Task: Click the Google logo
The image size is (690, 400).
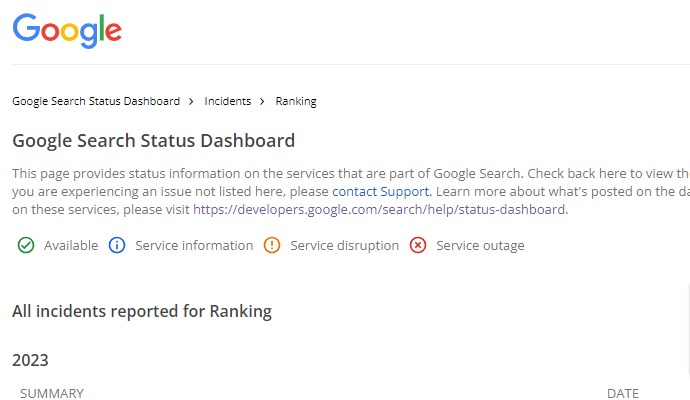Action: [x=67, y=31]
